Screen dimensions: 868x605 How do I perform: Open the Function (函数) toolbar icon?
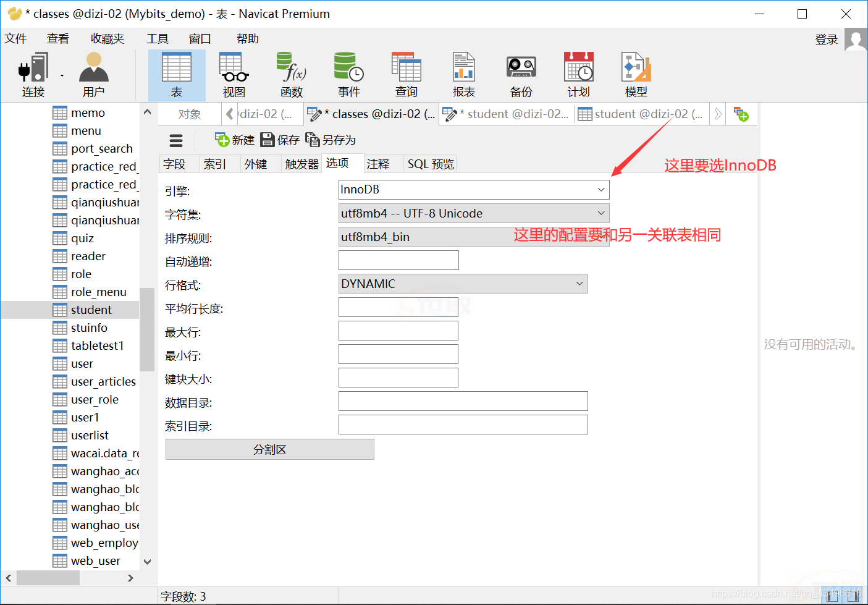[292, 75]
